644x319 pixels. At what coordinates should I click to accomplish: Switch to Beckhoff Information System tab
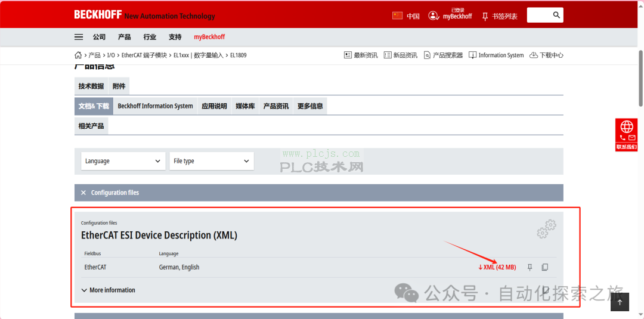[x=155, y=106]
